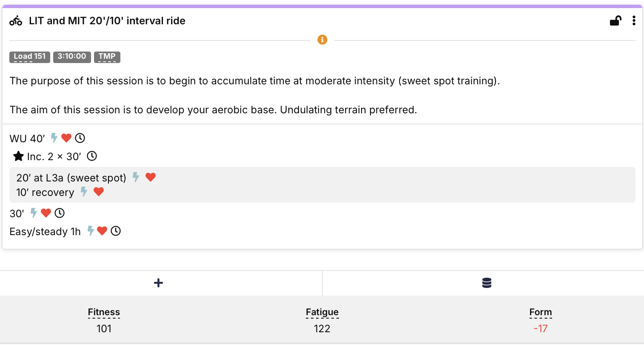This screenshot has width=644, height=345.
Task: Toggle the unlock padlock icon
Action: (616, 21)
